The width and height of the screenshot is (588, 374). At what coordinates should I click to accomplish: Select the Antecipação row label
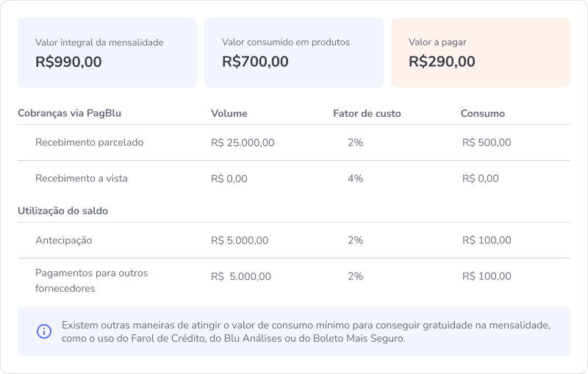click(x=64, y=240)
